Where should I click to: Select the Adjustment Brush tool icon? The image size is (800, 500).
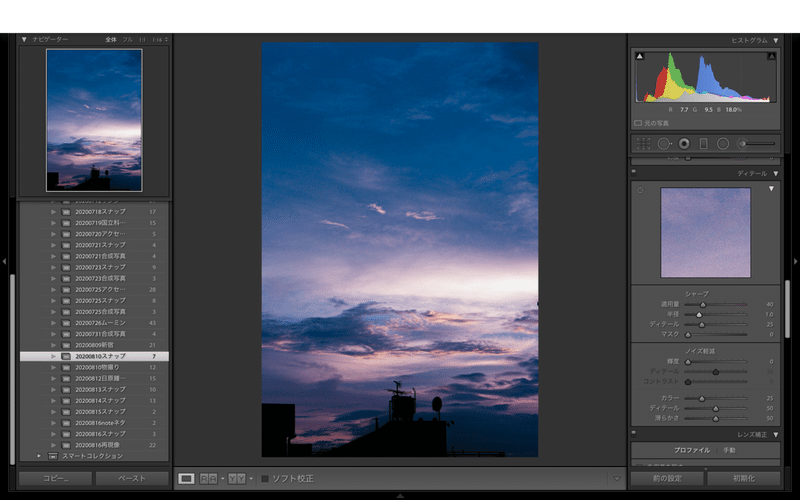742,144
